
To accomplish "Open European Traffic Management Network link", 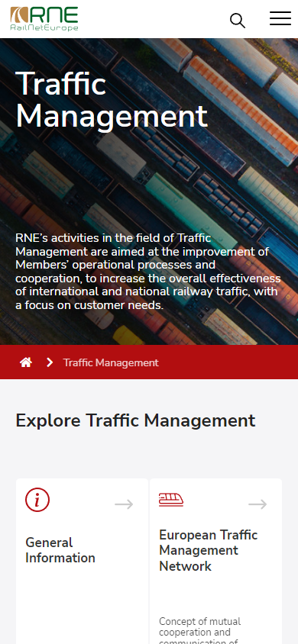I will click(x=209, y=550).
